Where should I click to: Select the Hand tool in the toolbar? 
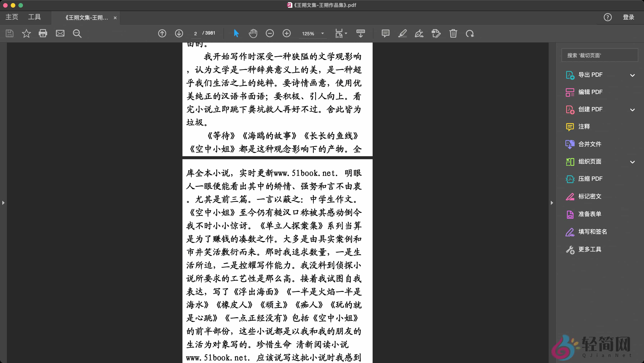(253, 33)
